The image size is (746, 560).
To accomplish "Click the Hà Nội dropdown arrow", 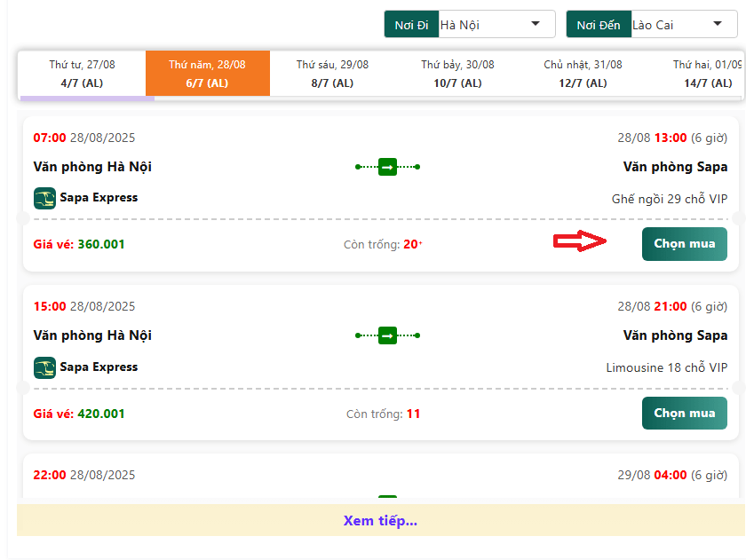I will tap(536, 24).
